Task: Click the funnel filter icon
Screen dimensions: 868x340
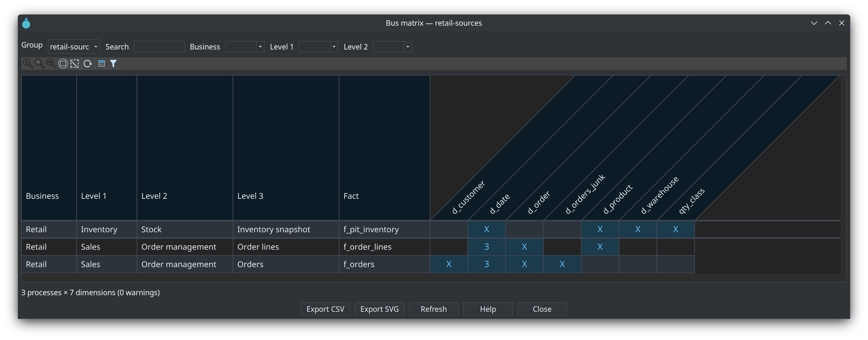Action: tap(113, 63)
